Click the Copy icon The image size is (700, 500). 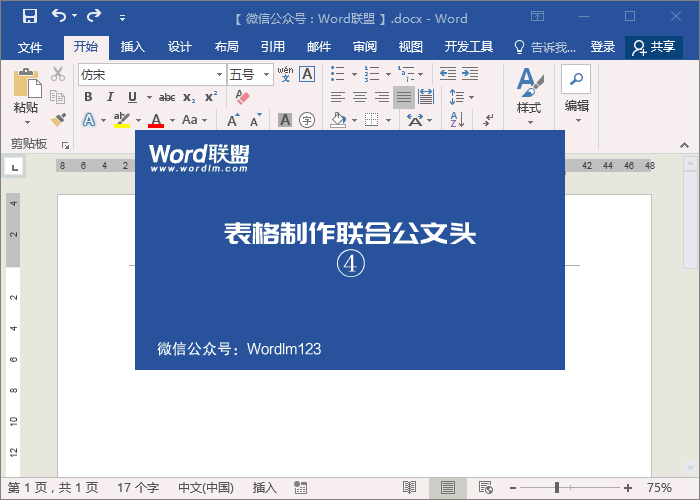coord(58,96)
